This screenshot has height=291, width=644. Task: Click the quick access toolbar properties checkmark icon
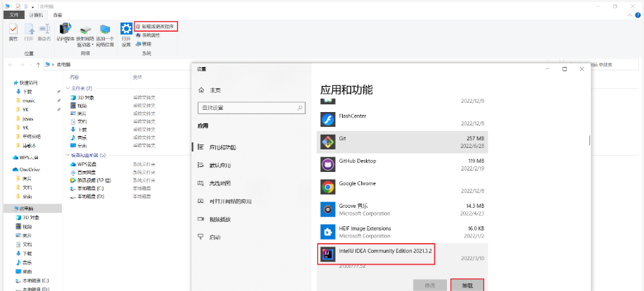tap(18, 6)
